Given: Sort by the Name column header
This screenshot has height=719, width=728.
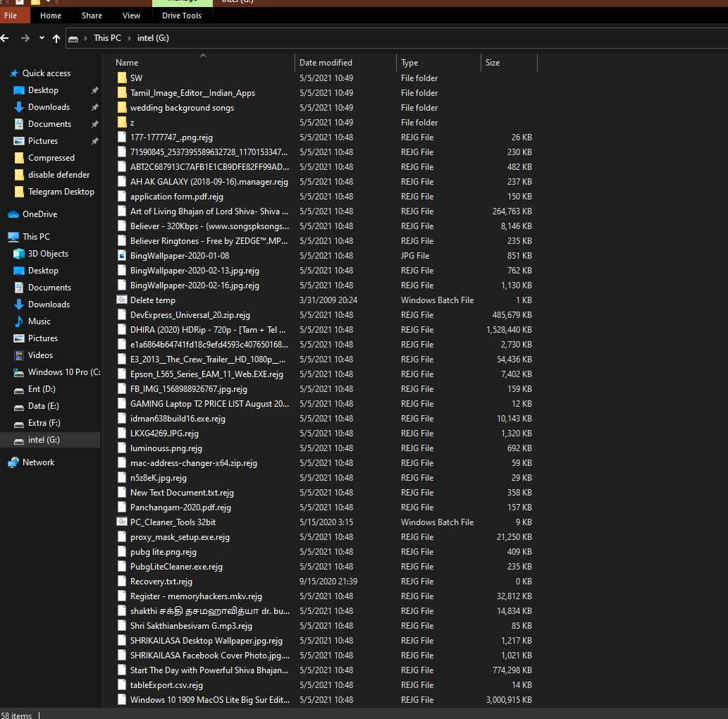Looking at the screenshot, I should click(x=127, y=62).
